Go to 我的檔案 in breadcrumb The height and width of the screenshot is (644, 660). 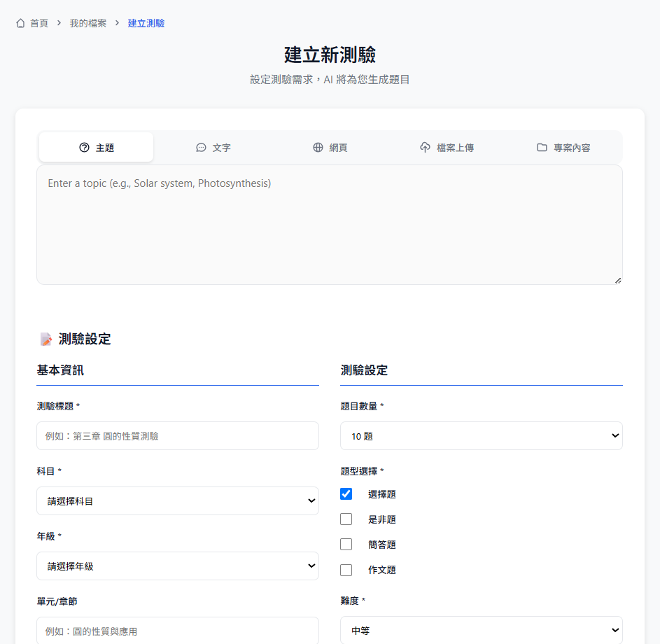(x=88, y=23)
